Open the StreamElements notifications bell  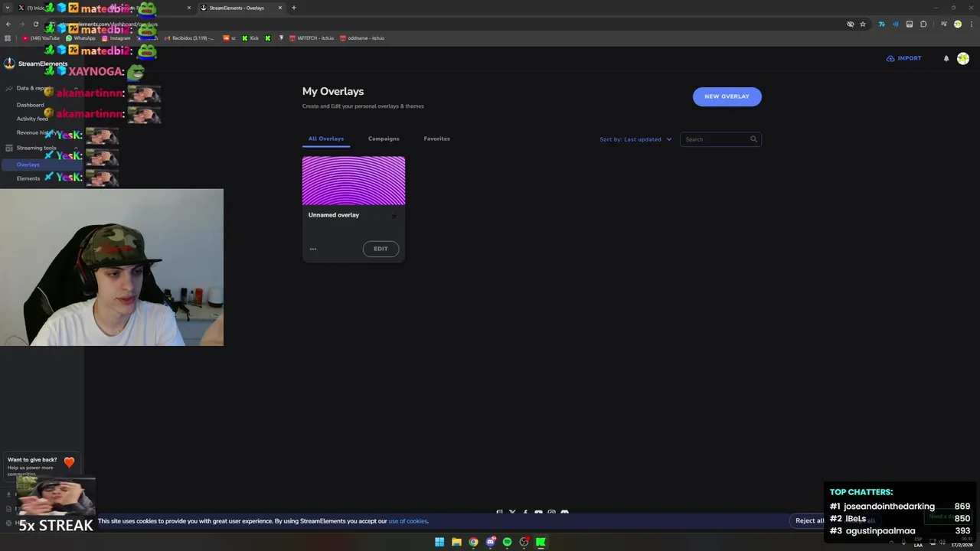pos(946,58)
